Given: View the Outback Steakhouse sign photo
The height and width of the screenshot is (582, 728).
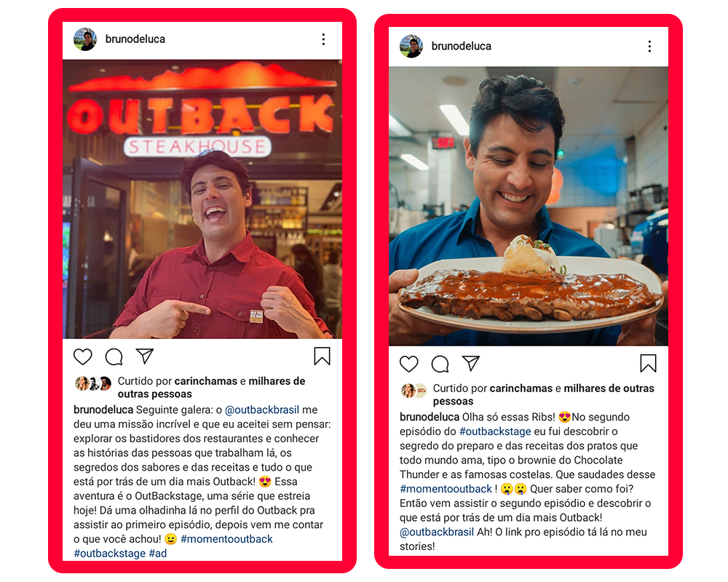Looking at the screenshot, I should tap(202, 199).
